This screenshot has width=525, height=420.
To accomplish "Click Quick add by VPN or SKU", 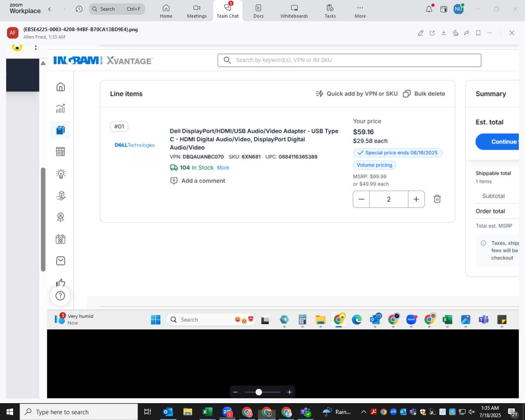I will [356, 94].
